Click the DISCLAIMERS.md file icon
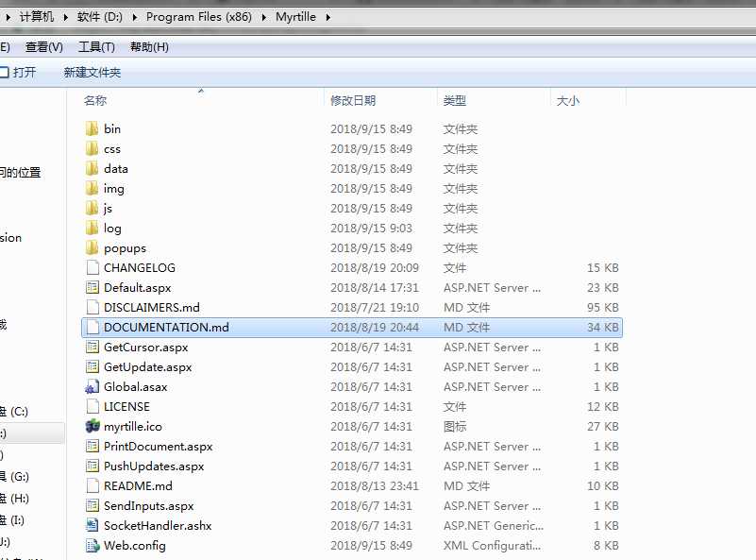 [x=92, y=307]
